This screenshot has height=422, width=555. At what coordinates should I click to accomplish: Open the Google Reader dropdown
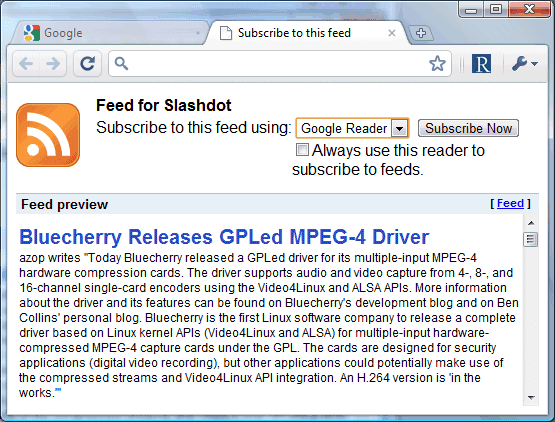[352, 128]
